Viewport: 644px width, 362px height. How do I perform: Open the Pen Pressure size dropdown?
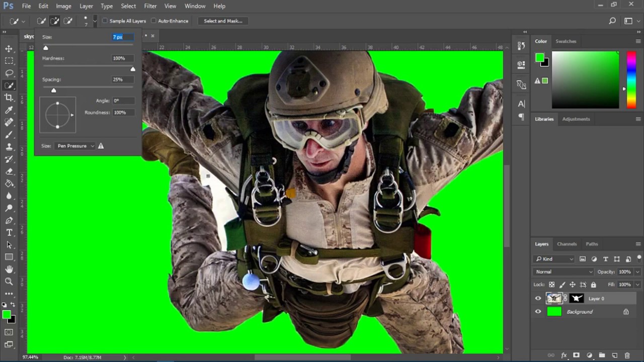click(x=75, y=146)
